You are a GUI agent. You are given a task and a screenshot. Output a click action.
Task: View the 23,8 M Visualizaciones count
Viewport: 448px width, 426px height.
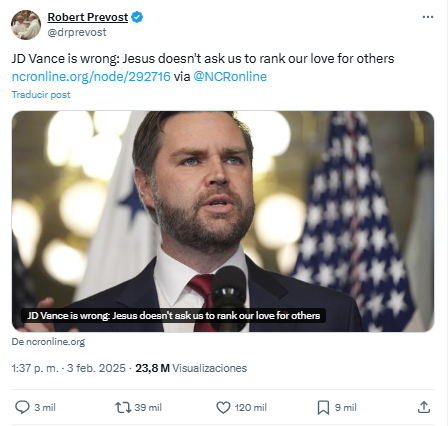[x=191, y=368]
